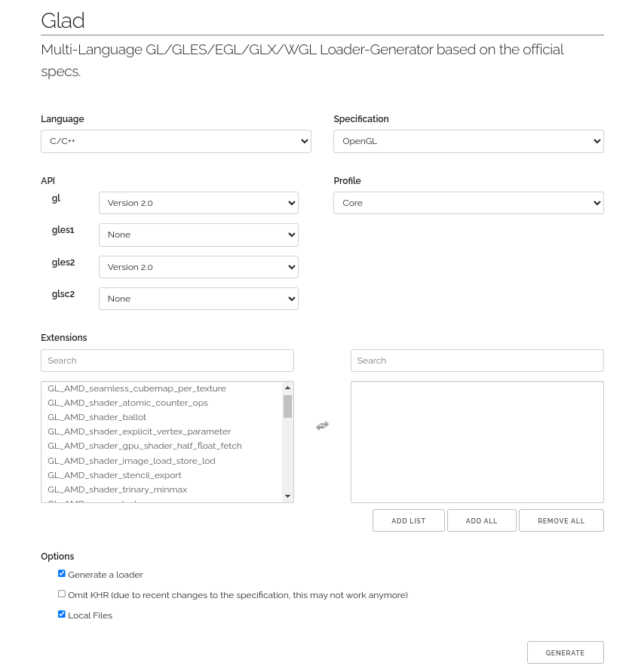Click the REMOVE ALL button
The image size is (632, 672).
pos(561,520)
